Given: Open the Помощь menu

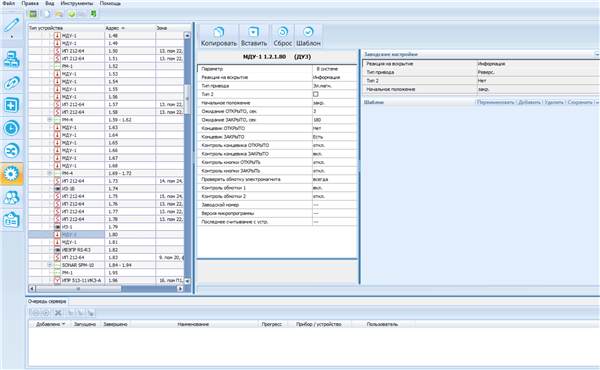Looking at the screenshot, I should [x=110, y=3].
